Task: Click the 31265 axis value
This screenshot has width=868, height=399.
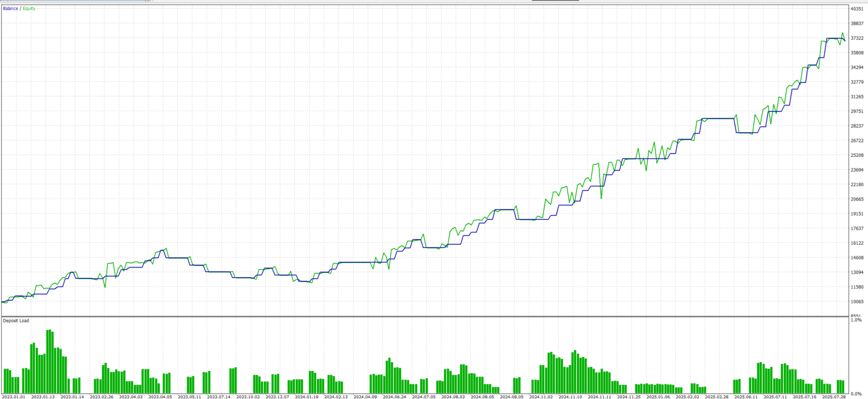Action: click(x=857, y=97)
